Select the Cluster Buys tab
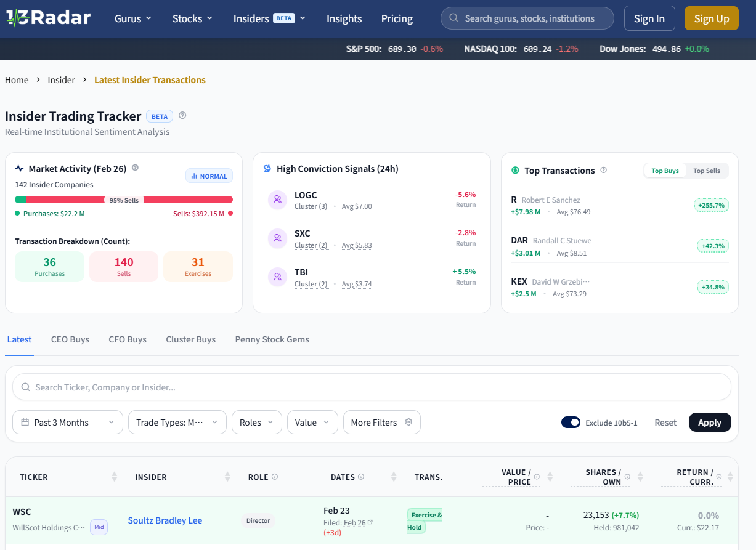Screen dimensions: 756x550 coord(190,339)
